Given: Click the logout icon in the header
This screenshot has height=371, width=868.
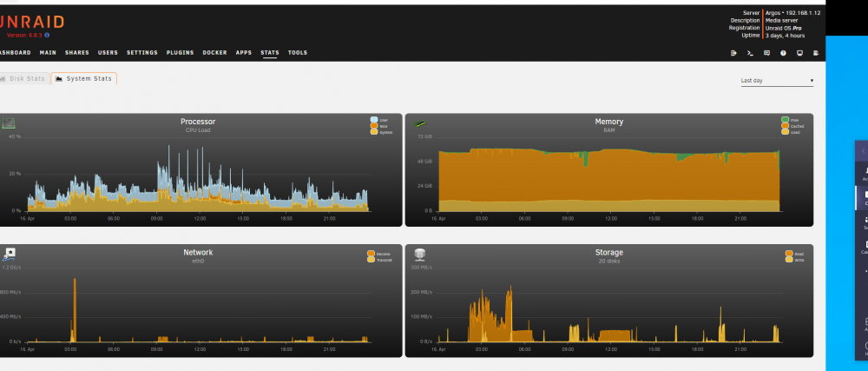Looking at the screenshot, I should click(733, 53).
